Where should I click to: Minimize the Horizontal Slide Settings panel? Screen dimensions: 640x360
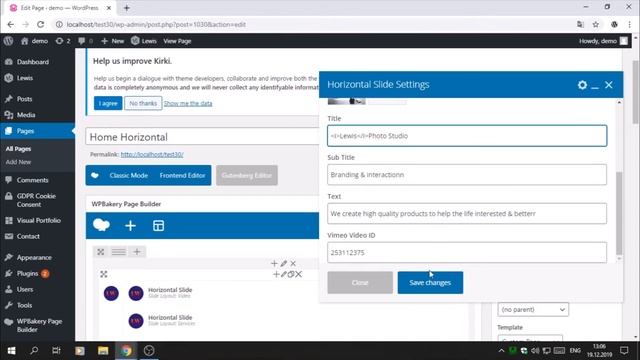[x=595, y=87]
